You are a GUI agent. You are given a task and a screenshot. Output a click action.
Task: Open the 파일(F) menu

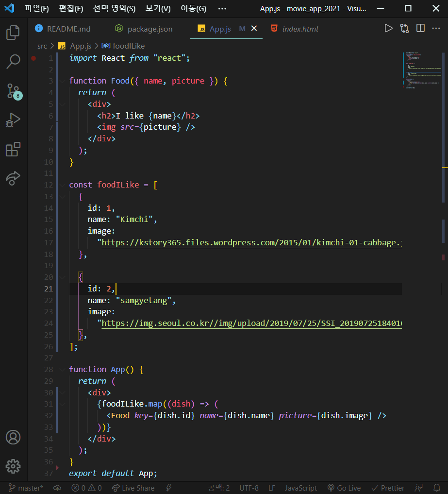click(x=36, y=9)
